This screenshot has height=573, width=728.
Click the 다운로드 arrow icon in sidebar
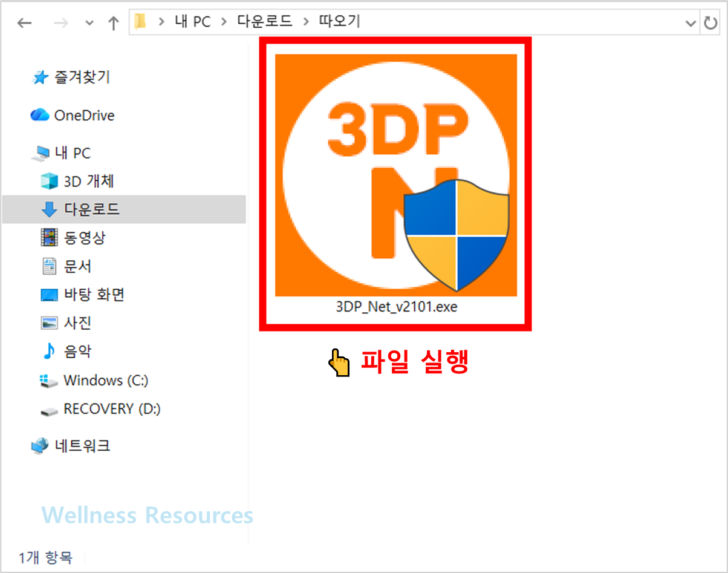pos(48,209)
